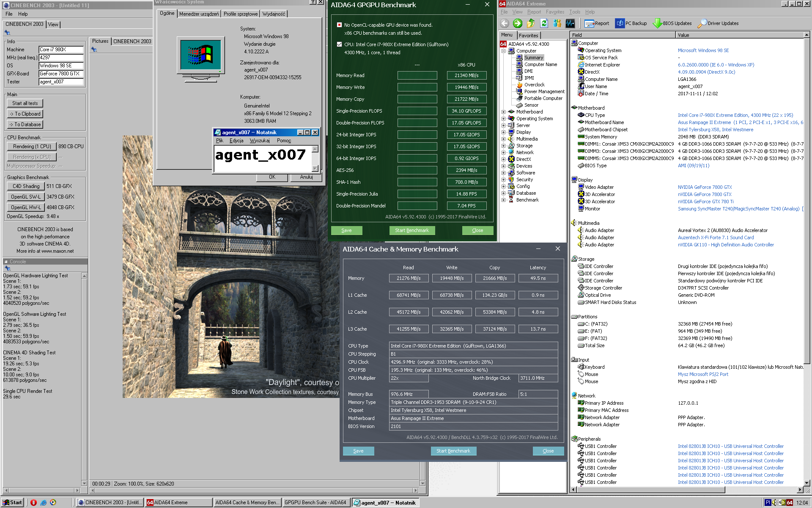812x508 pixels.
Task: Click volume speaker icon in system tray
Action: coord(774,502)
